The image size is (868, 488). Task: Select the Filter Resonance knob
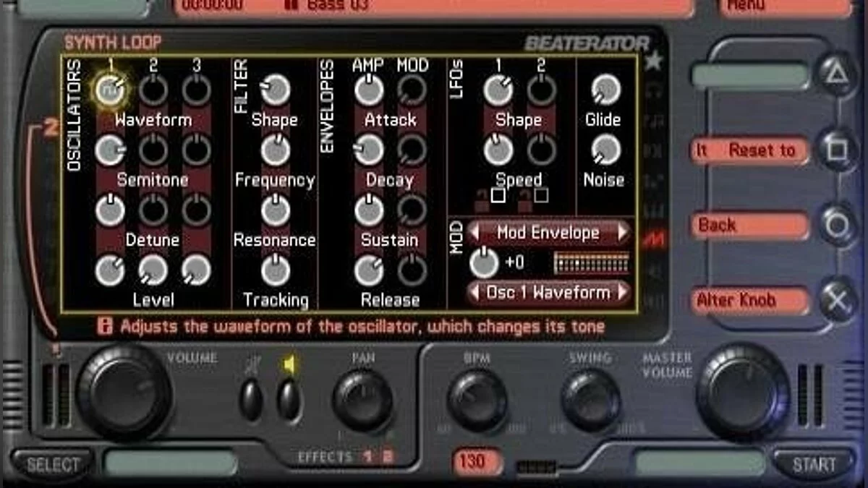point(275,210)
